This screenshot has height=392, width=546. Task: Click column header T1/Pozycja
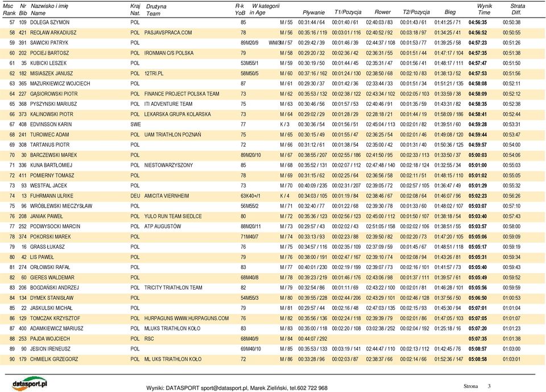pyautogui.click(x=348, y=12)
